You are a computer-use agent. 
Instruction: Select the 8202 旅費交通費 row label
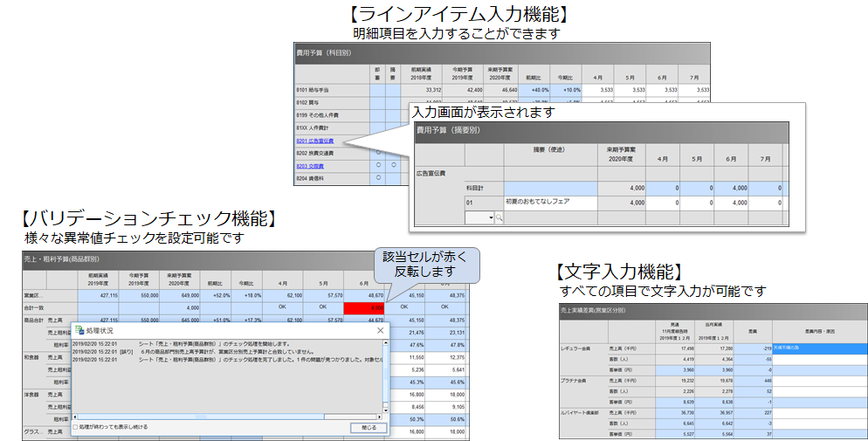point(315,154)
